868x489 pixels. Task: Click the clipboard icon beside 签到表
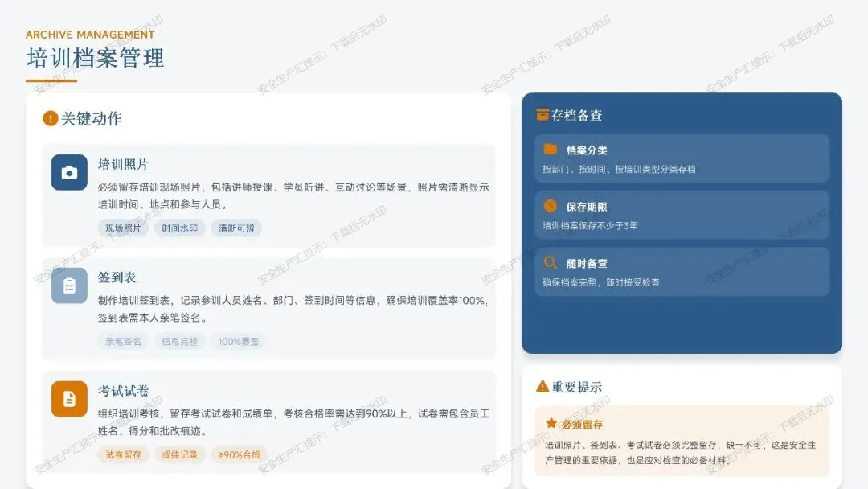pyautogui.click(x=69, y=286)
